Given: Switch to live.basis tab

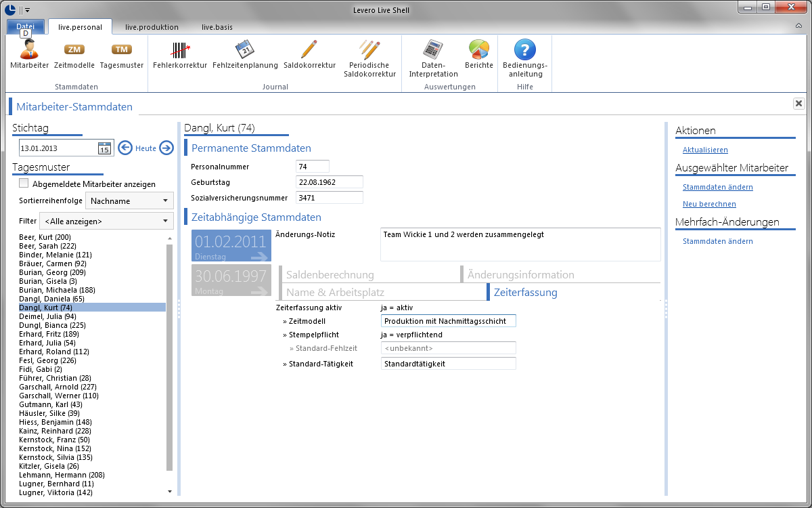Looking at the screenshot, I should click(x=217, y=27).
